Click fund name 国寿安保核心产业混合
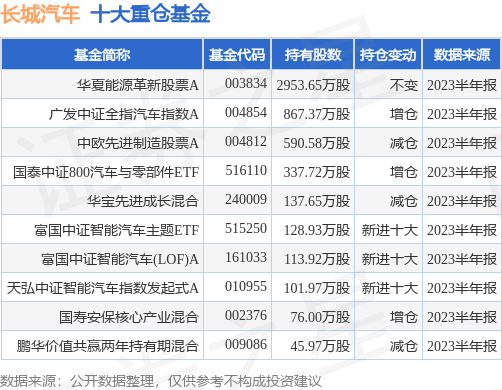 pos(129,317)
